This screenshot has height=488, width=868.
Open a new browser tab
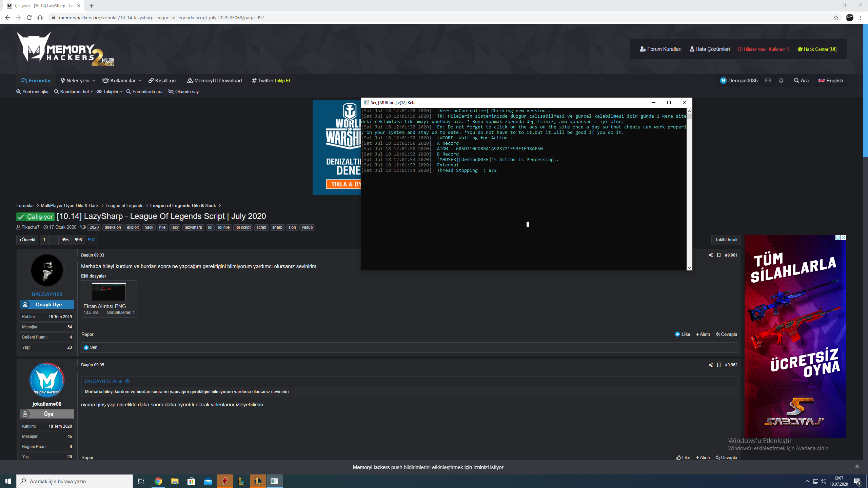pos(92,6)
